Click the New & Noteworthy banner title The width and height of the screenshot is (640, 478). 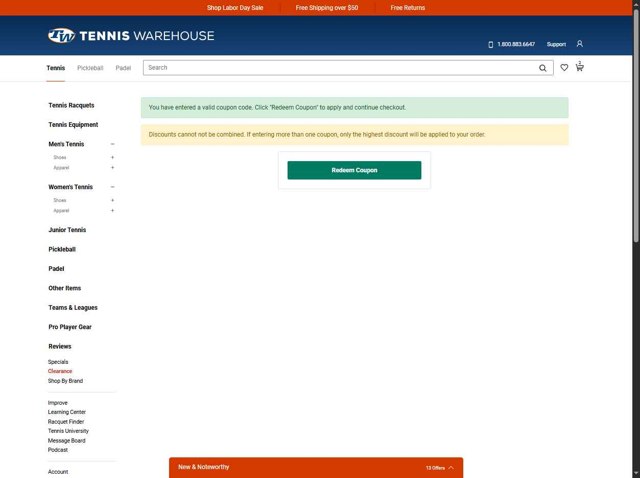click(204, 467)
